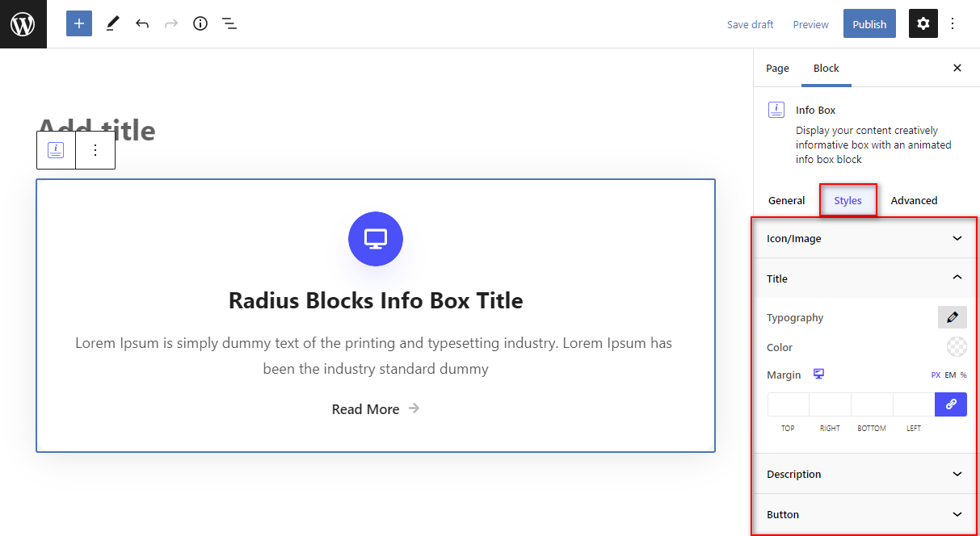
Task: Select EM margin unit
Action: (x=950, y=375)
